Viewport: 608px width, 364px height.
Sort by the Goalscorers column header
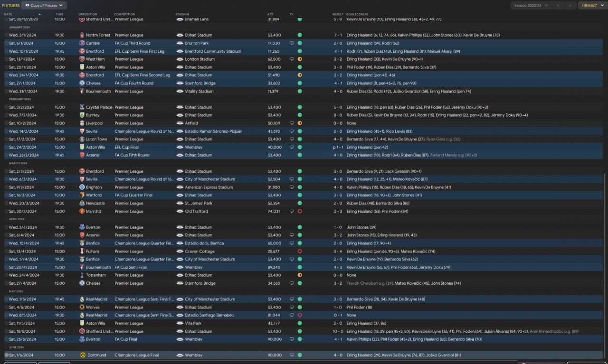[356, 14]
